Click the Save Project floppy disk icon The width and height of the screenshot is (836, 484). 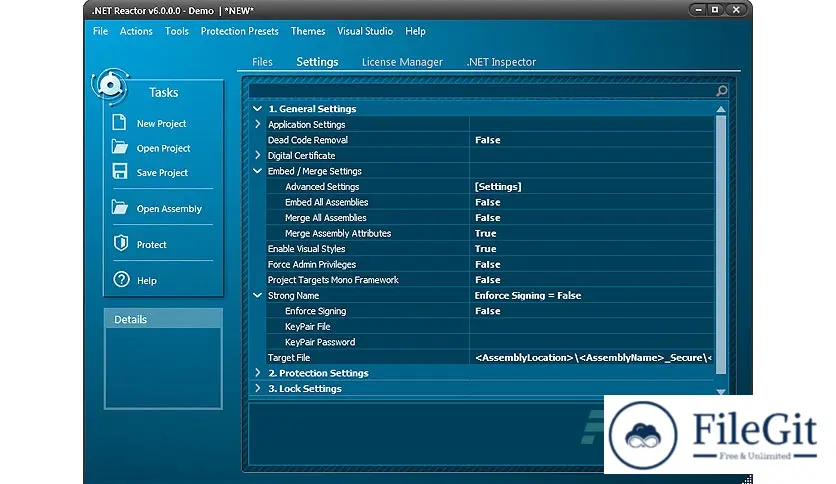(119, 172)
